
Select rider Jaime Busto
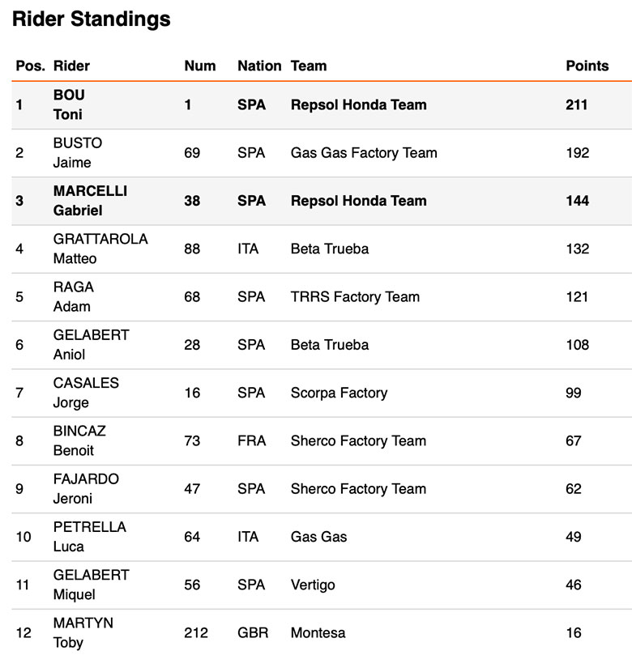[x=77, y=152]
